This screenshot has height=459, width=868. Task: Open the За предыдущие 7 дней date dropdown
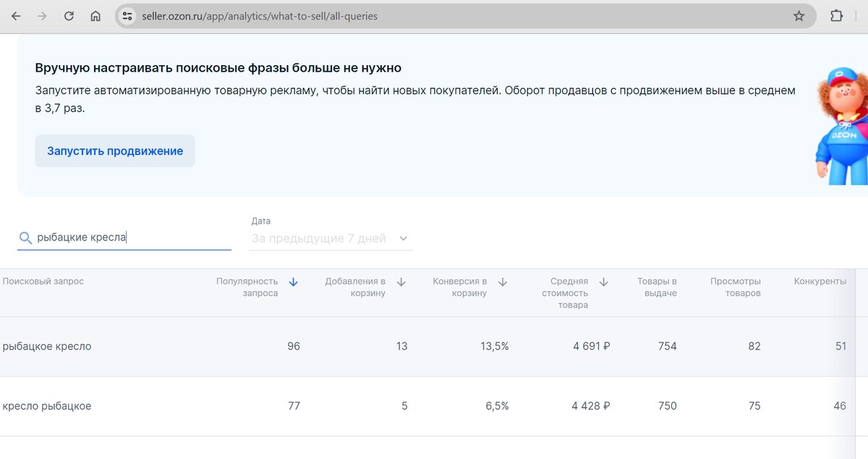pyautogui.click(x=331, y=238)
